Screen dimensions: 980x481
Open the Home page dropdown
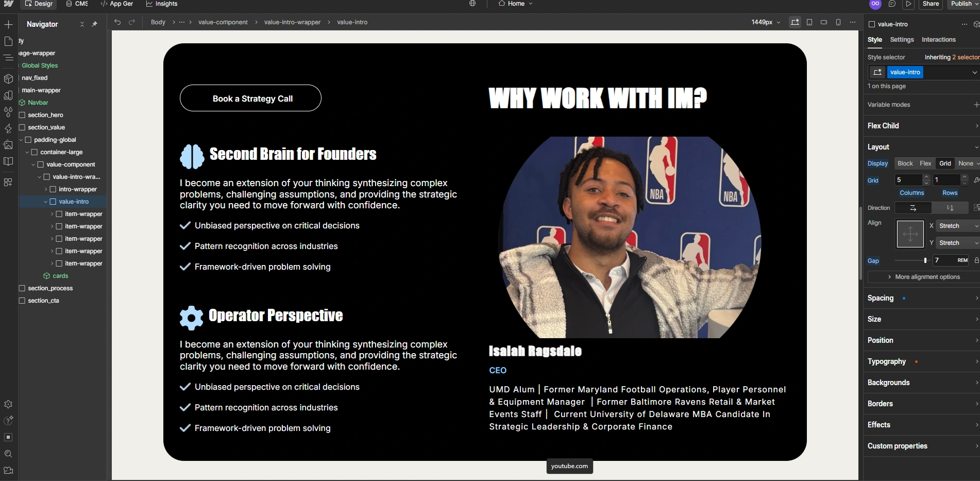[x=515, y=4]
